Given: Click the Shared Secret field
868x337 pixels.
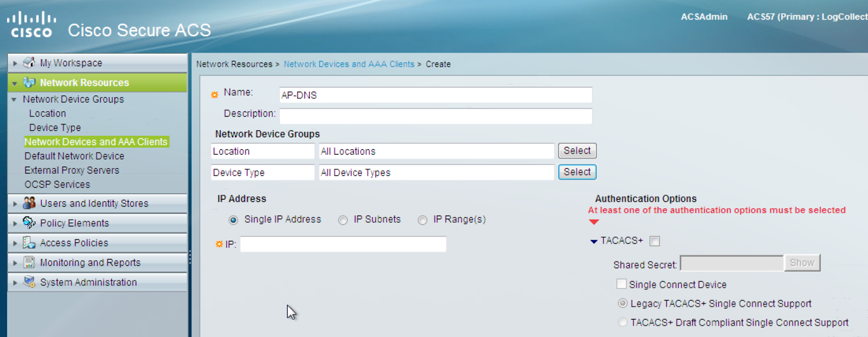Looking at the screenshot, I should [x=731, y=263].
